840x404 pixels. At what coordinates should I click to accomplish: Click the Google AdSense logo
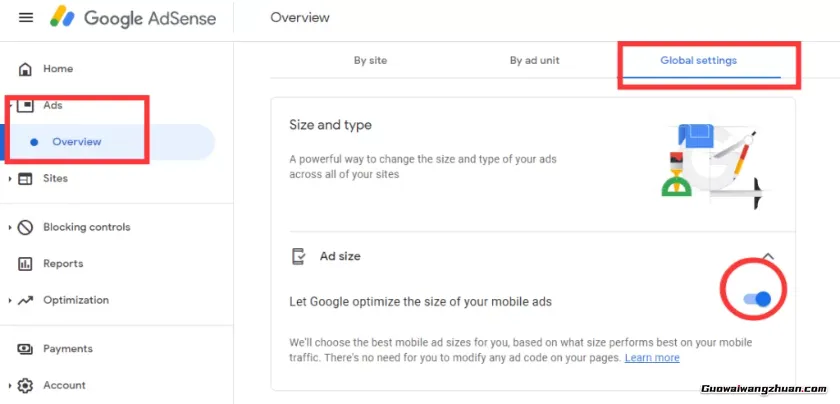(140, 18)
